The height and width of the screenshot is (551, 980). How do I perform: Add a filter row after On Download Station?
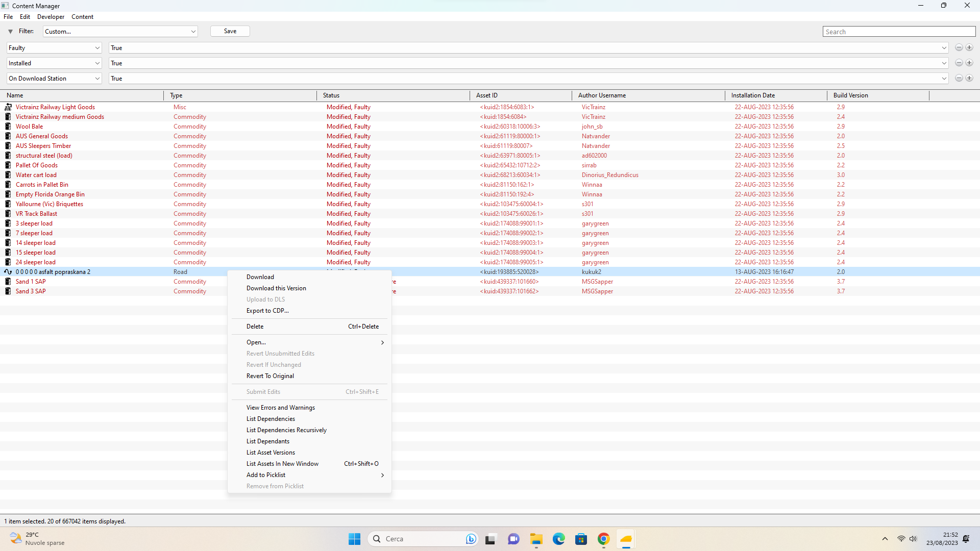pyautogui.click(x=969, y=79)
